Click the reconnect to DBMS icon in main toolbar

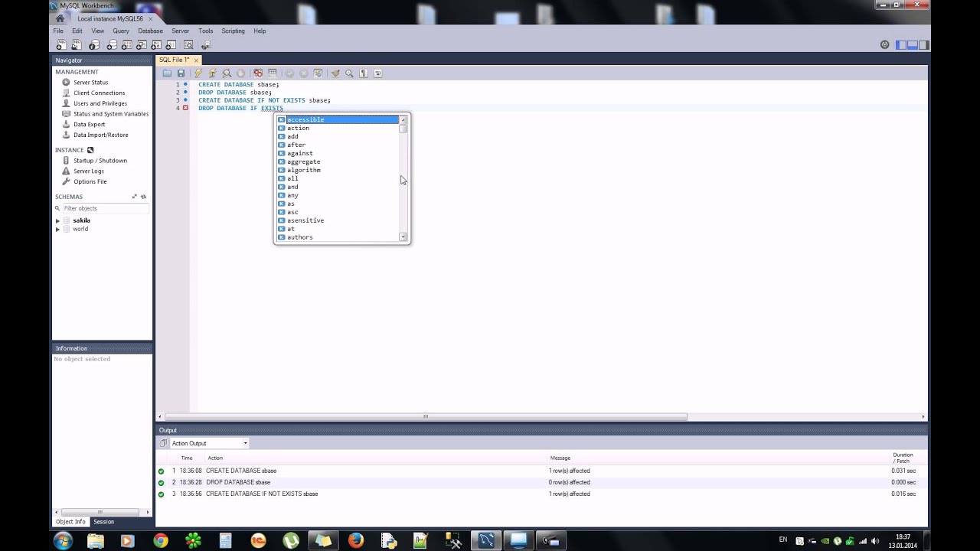tap(206, 45)
